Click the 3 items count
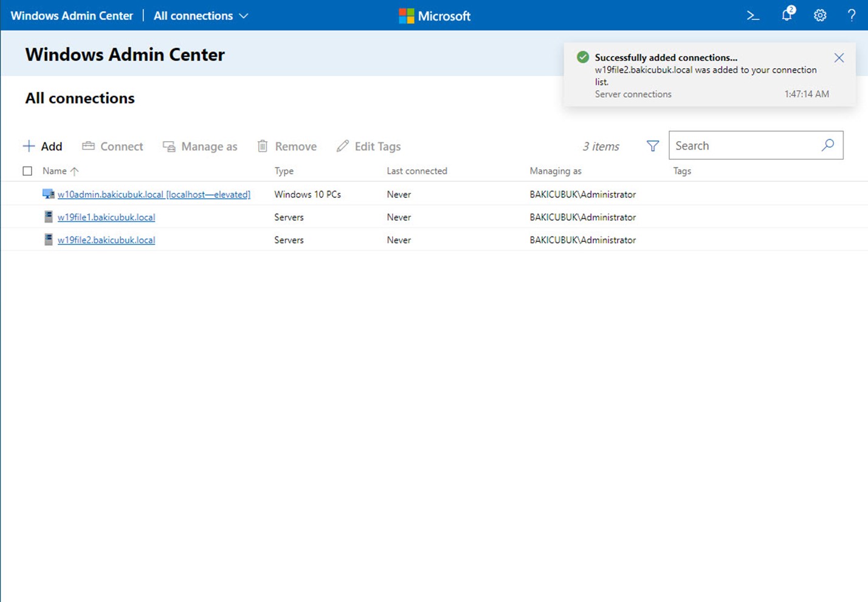The width and height of the screenshot is (868, 602). click(x=601, y=146)
